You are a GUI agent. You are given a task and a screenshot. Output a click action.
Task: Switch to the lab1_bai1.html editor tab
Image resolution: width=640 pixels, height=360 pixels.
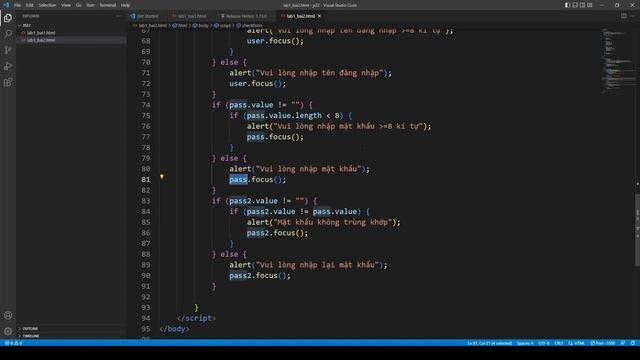tap(189, 16)
